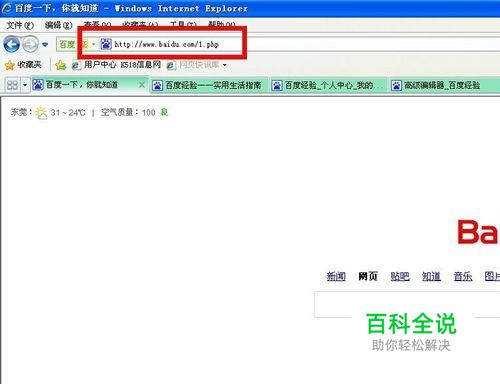The height and width of the screenshot is (384, 500).
Task: Open the 音乐 link
Action: point(463,276)
